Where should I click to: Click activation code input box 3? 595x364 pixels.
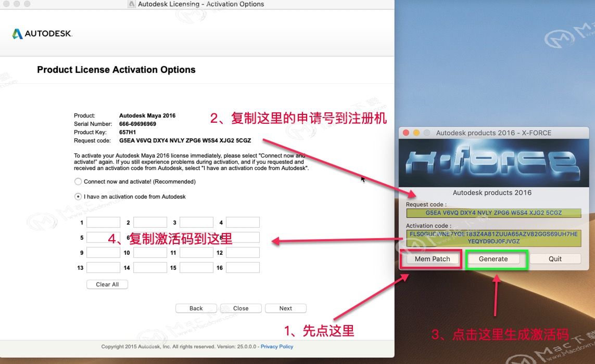(x=197, y=222)
